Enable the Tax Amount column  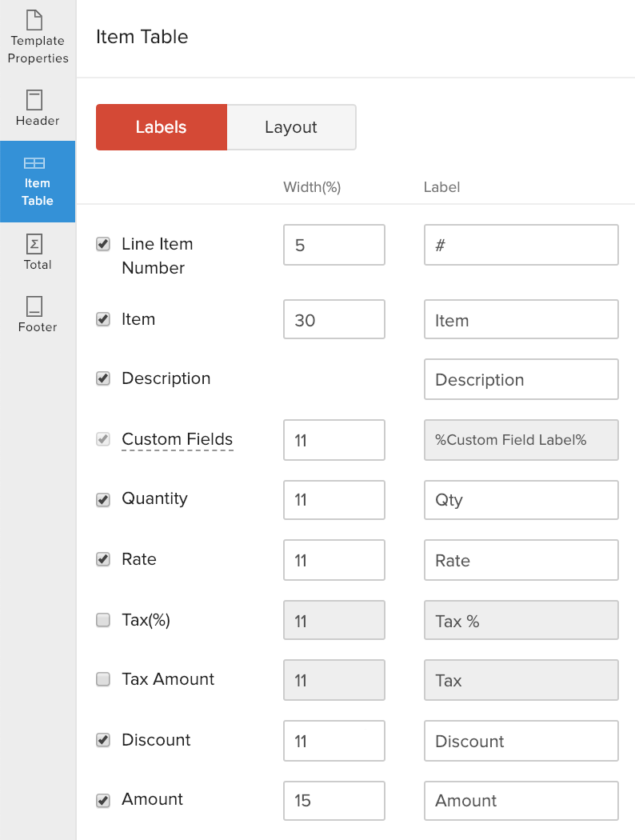[x=102, y=679]
